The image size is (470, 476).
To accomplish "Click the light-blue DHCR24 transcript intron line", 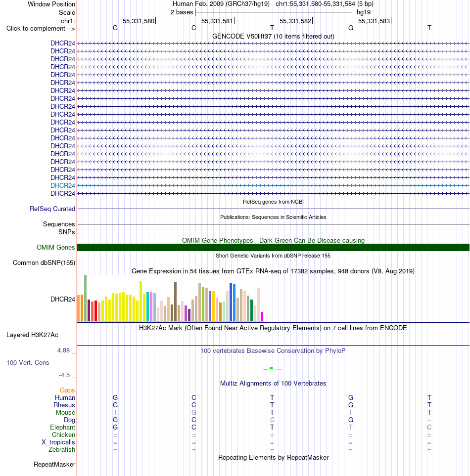I will (273, 185).
